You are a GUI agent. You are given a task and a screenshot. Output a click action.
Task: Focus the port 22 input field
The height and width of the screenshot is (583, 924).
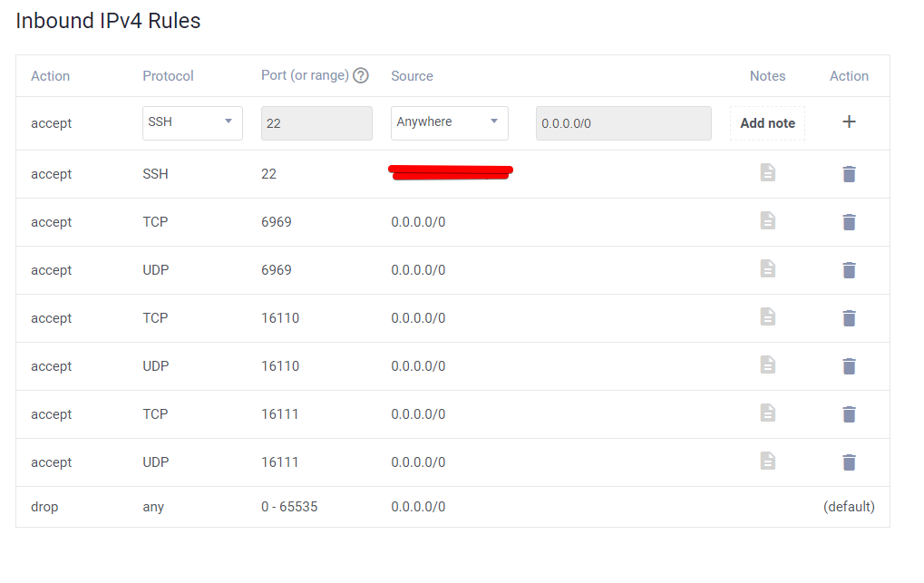(316, 123)
